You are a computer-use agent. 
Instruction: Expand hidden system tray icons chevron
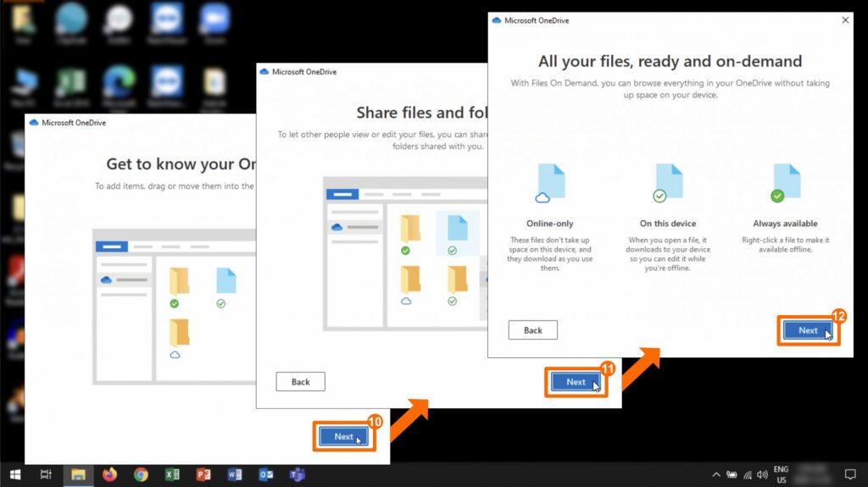tap(715, 475)
